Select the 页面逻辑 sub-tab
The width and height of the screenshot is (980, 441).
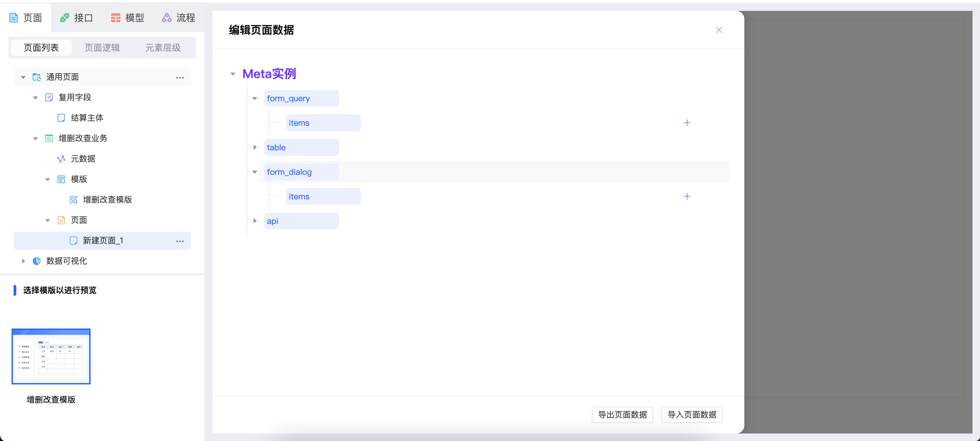102,48
